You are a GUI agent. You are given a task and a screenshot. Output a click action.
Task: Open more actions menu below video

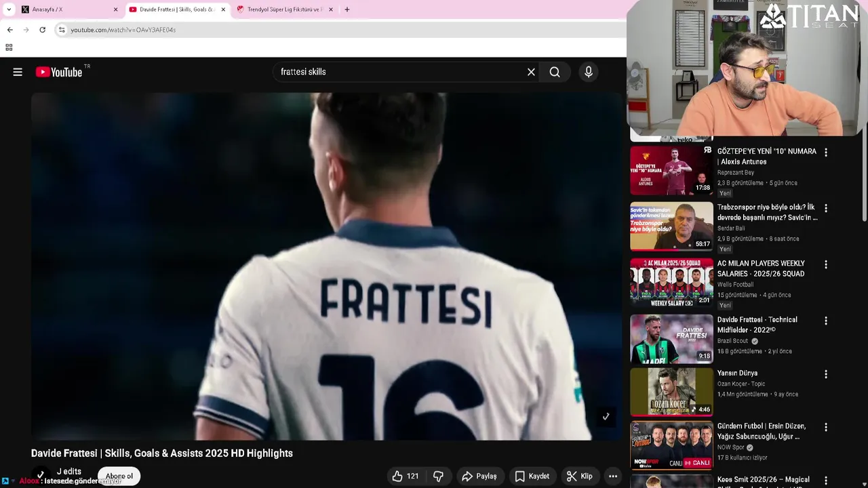tap(613, 476)
